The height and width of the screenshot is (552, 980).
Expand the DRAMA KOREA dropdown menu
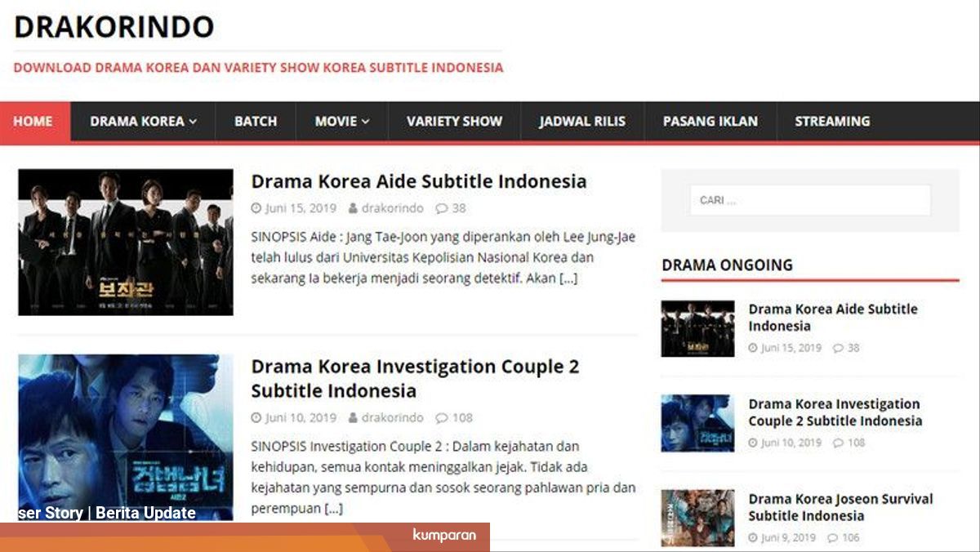[143, 122]
